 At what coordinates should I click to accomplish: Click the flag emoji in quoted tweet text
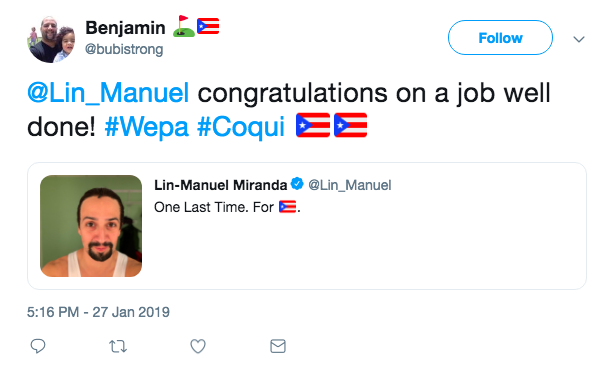pyautogui.click(x=287, y=207)
